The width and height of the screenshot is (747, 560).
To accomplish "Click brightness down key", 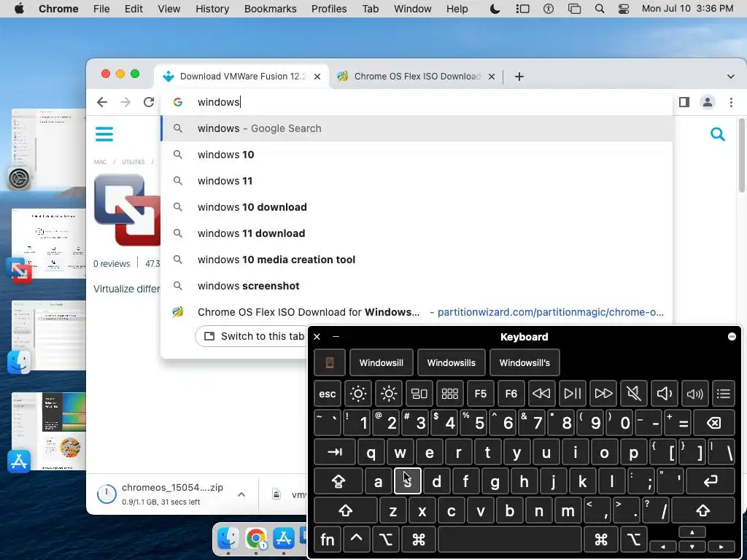I will (x=357, y=394).
